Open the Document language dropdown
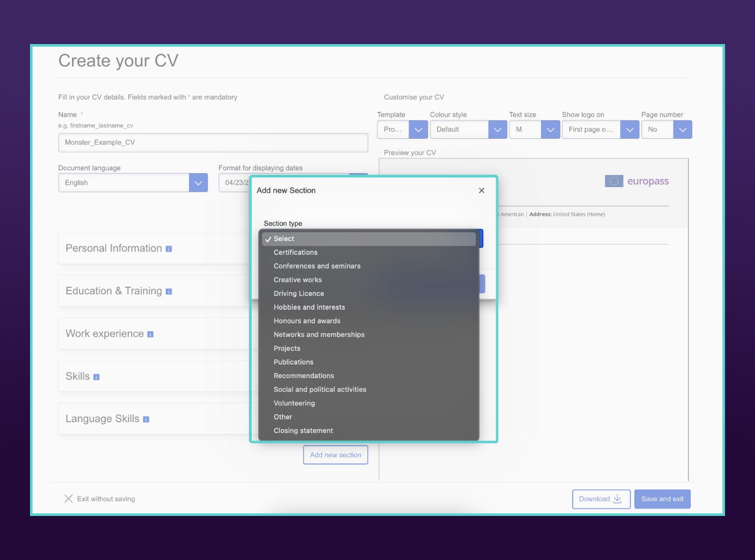 click(133, 183)
